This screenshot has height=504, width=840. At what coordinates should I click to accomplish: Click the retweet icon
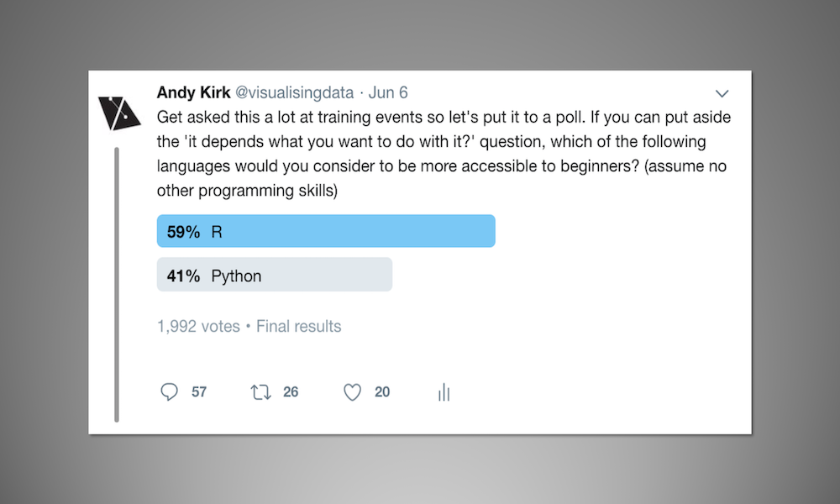click(x=260, y=391)
